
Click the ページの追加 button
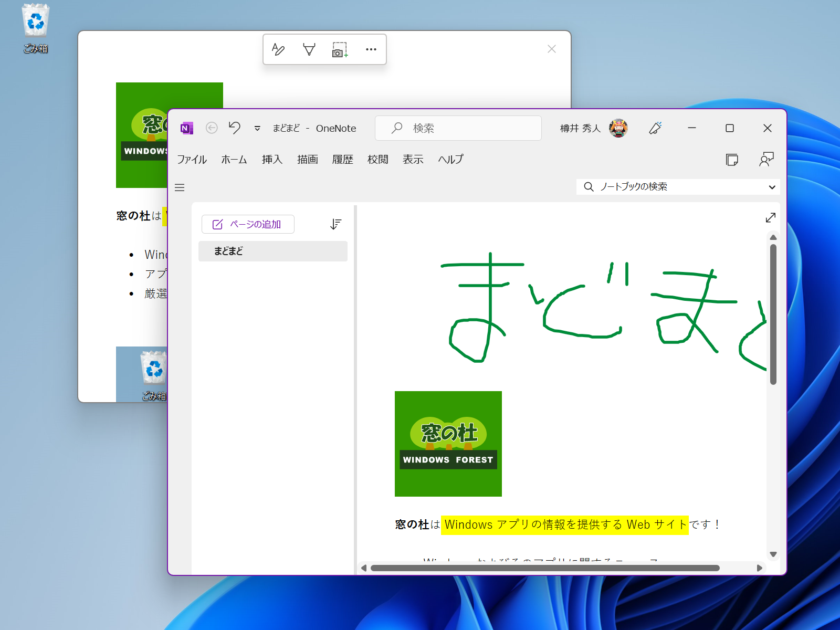click(x=248, y=224)
